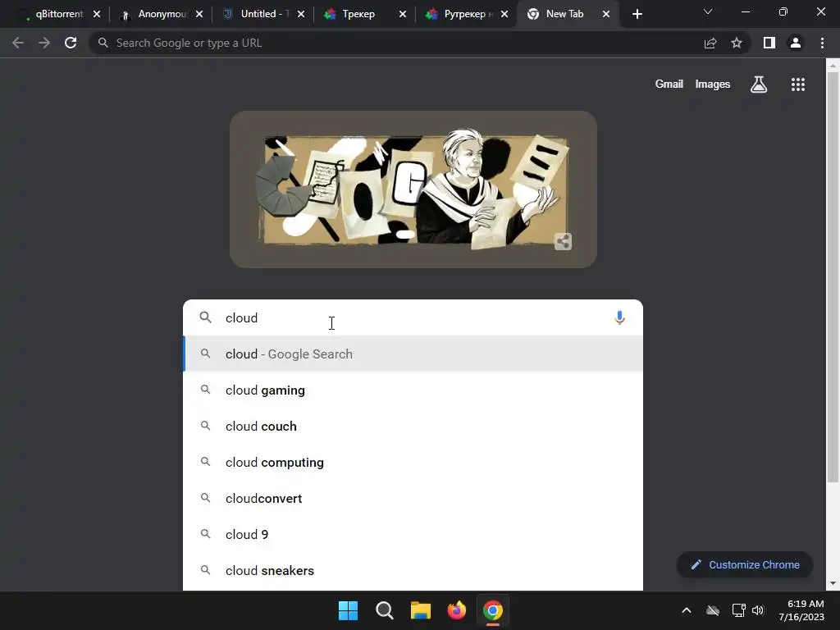Image resolution: width=840 pixels, height=630 pixels.
Task: Click into the Google search box text
Action: 415,317
